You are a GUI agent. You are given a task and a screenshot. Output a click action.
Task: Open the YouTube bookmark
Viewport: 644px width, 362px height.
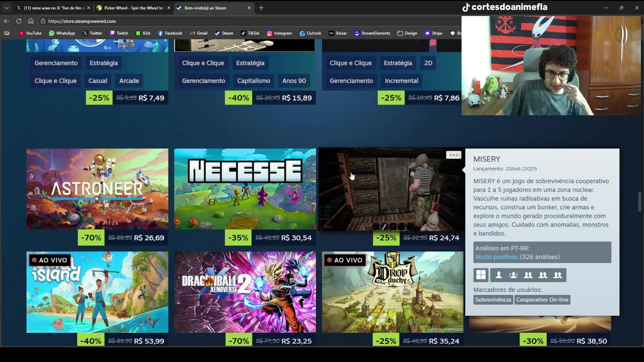pyautogui.click(x=30, y=33)
